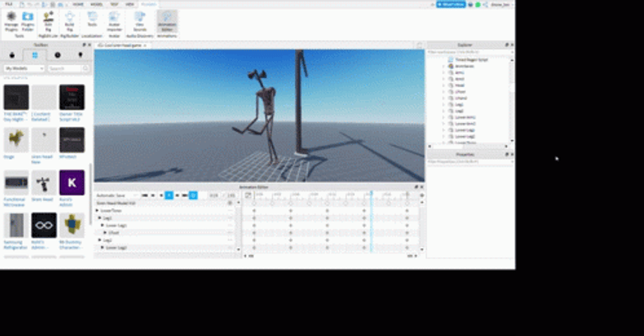
Task: Select first LowerTorso keyframe on timeline
Action: tap(254, 210)
